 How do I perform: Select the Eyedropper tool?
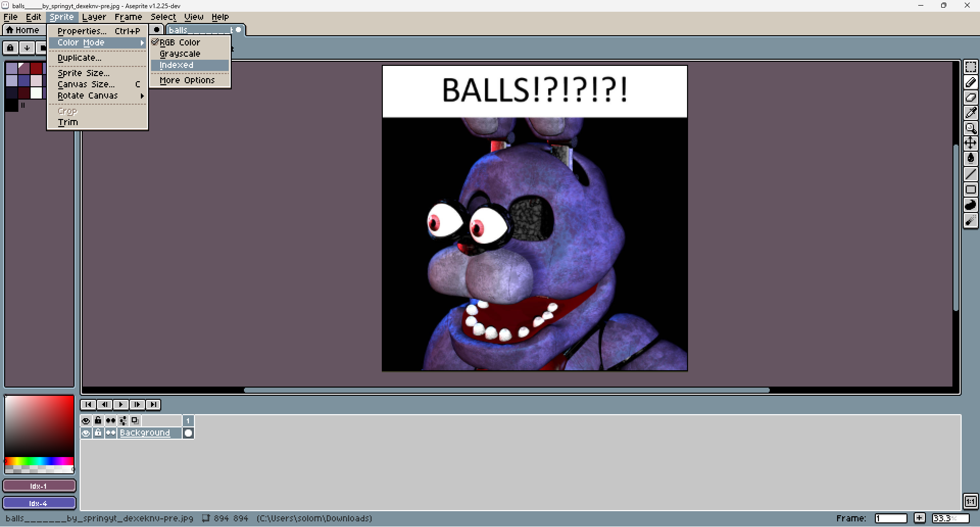click(x=970, y=113)
